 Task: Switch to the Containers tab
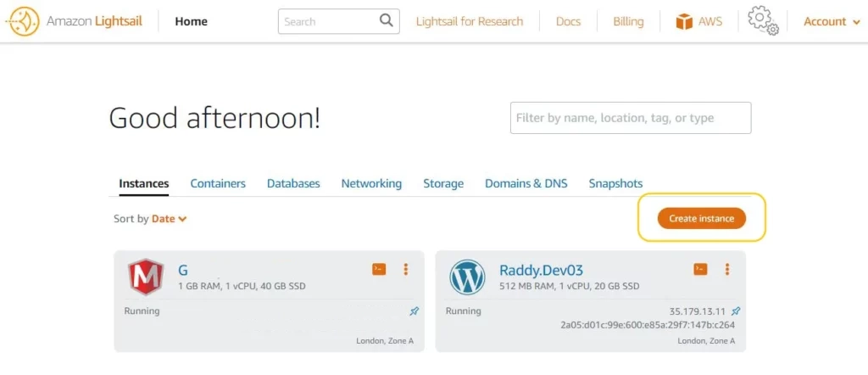pos(218,183)
